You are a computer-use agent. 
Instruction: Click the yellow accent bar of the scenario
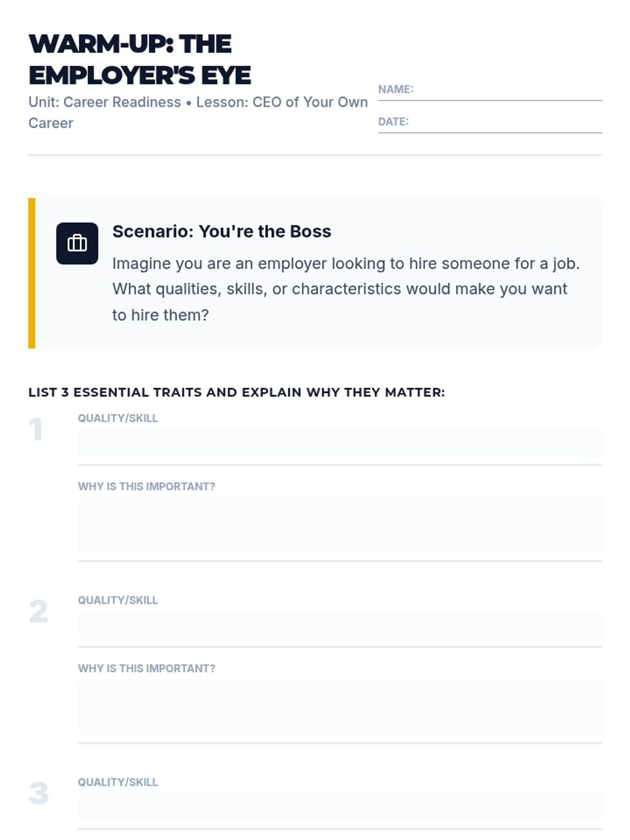pyautogui.click(x=31, y=273)
